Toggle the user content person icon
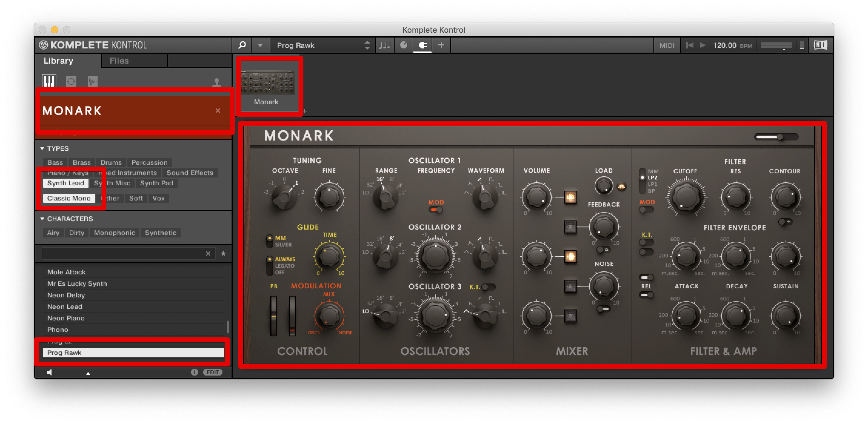Image resolution: width=868 pixels, height=424 pixels. 217,82
